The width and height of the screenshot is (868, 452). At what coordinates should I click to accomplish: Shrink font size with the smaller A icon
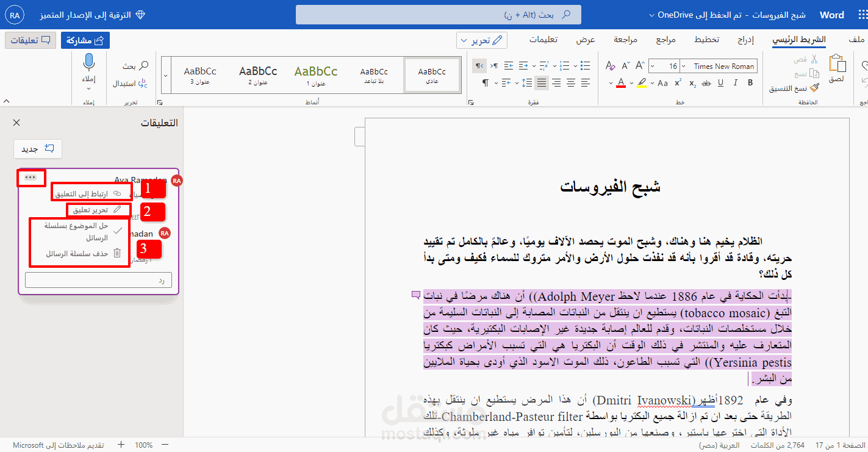coord(626,65)
